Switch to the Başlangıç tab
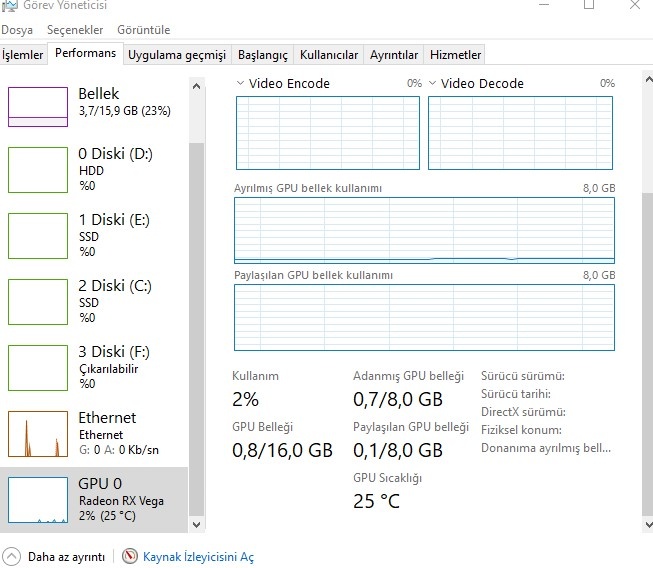This screenshot has height=568, width=653. (264, 54)
